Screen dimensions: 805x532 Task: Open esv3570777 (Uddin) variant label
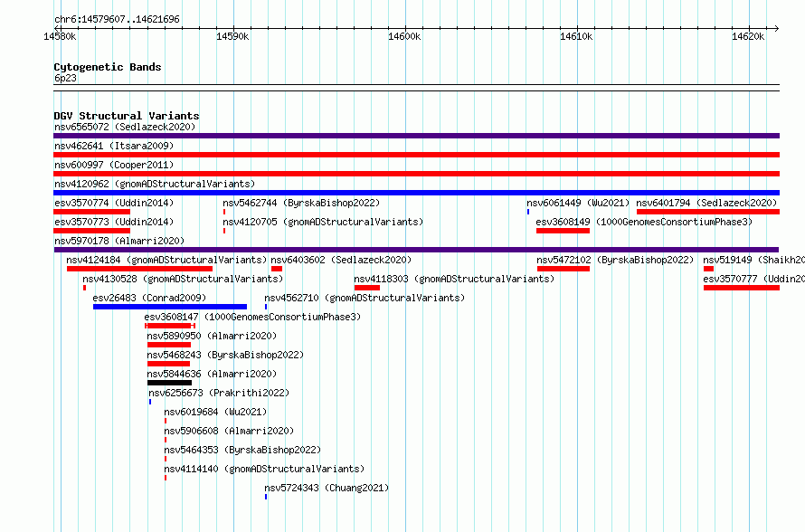pyautogui.click(x=753, y=279)
